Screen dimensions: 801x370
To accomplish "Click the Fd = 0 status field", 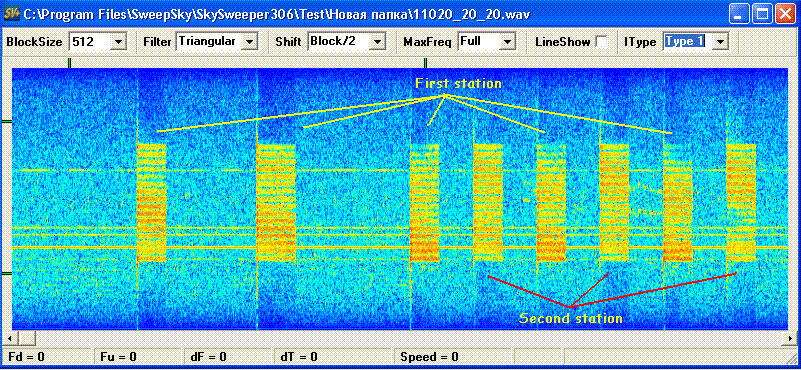I will pyautogui.click(x=48, y=356).
